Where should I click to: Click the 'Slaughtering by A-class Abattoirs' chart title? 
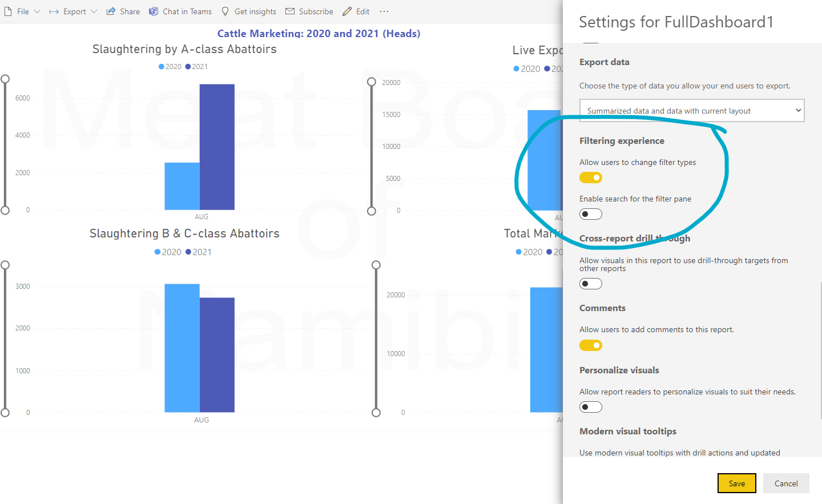184,50
